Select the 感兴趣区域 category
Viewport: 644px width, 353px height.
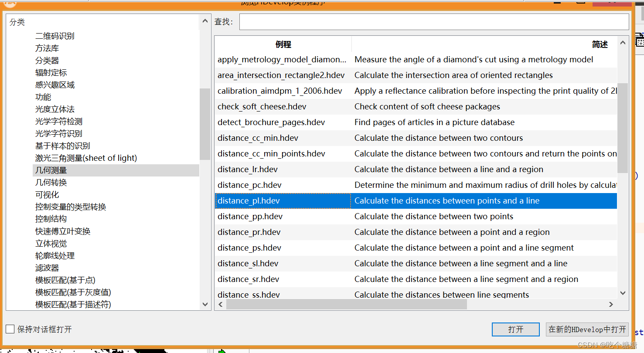click(x=55, y=85)
